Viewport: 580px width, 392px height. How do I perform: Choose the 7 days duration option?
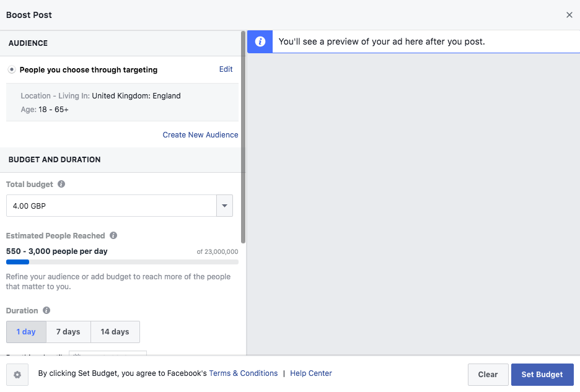[x=68, y=332]
